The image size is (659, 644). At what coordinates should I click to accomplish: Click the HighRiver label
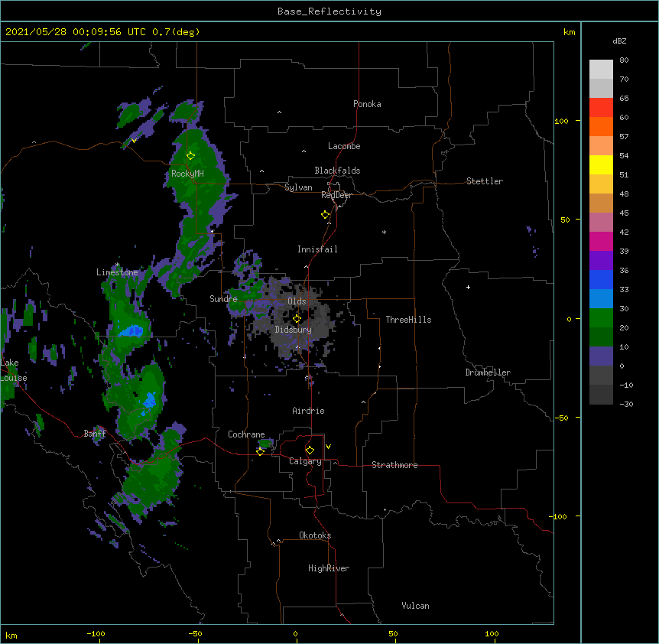click(329, 568)
